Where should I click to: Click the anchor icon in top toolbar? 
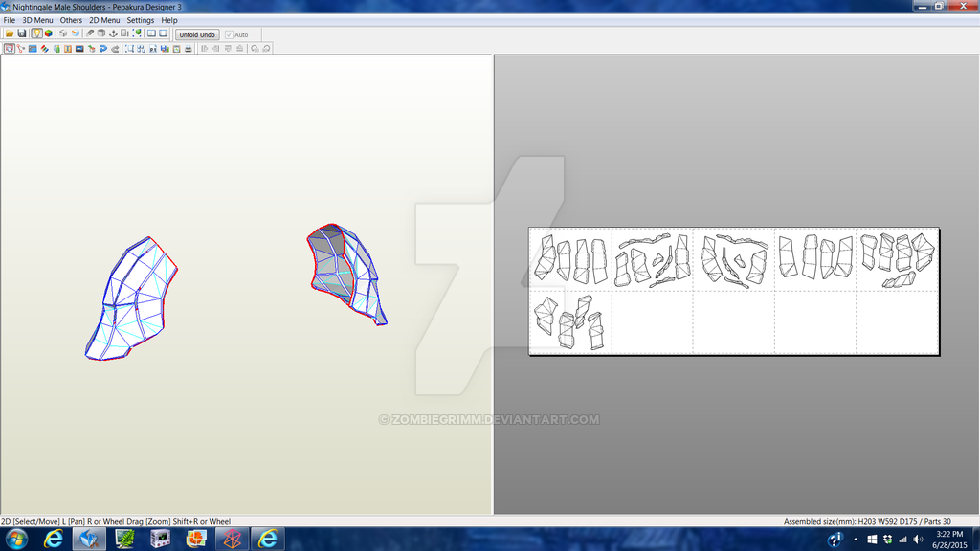pos(113,33)
